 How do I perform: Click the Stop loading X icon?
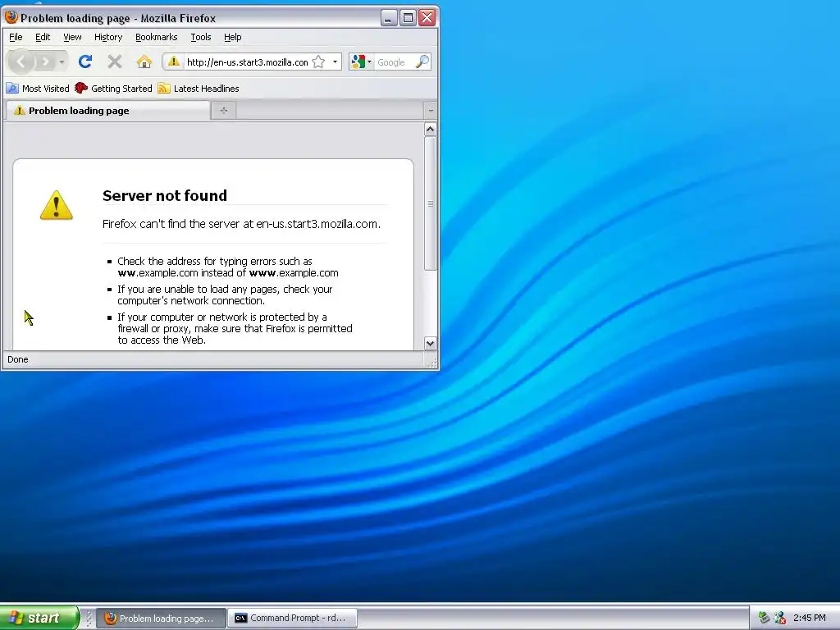click(114, 62)
